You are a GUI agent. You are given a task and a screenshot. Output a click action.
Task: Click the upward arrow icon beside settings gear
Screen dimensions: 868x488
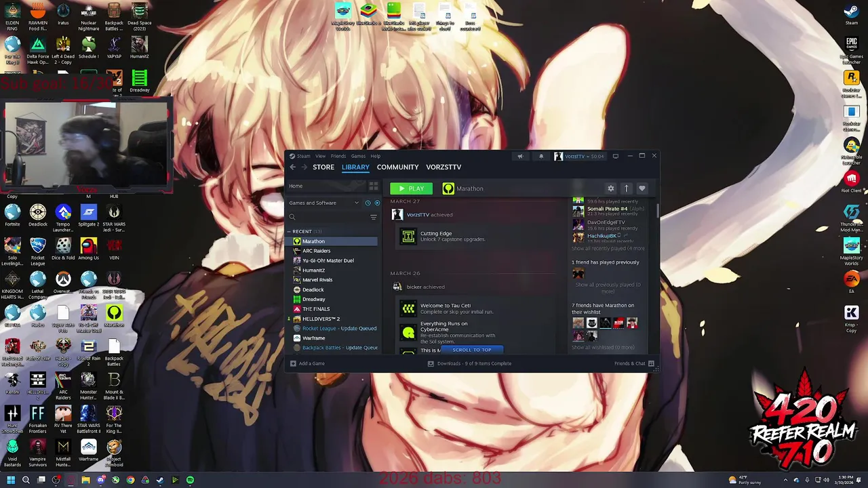coord(626,188)
